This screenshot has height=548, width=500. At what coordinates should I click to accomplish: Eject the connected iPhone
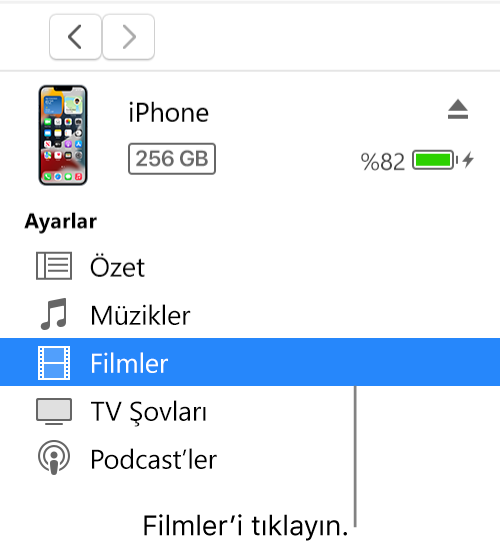click(x=458, y=109)
